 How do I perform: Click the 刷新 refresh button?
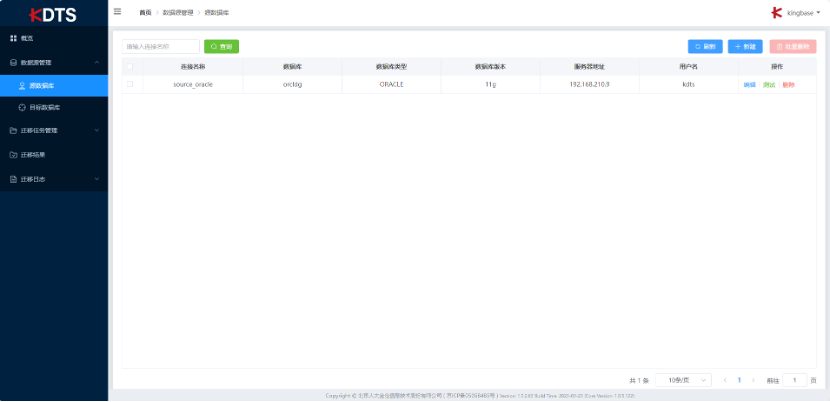click(x=705, y=47)
